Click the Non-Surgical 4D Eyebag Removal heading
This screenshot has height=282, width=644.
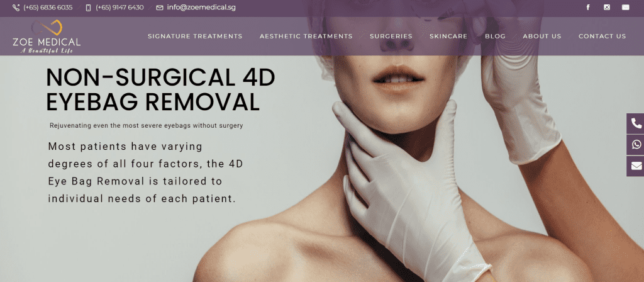pos(160,89)
